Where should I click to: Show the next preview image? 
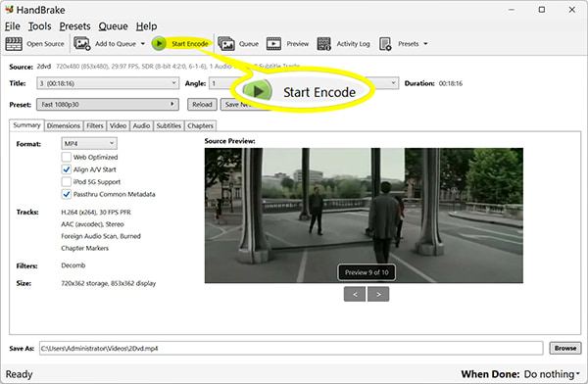[x=378, y=295]
